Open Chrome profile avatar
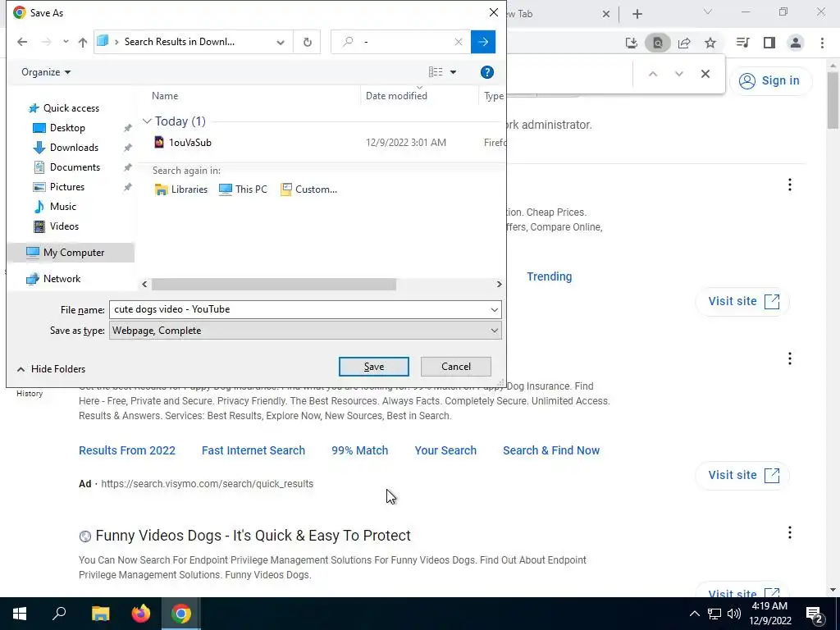 [796, 43]
